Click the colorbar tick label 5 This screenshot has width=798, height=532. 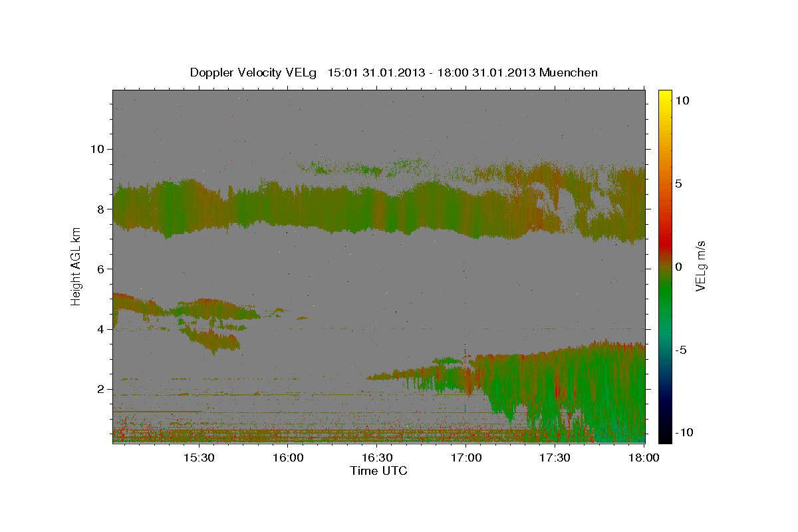679,183
